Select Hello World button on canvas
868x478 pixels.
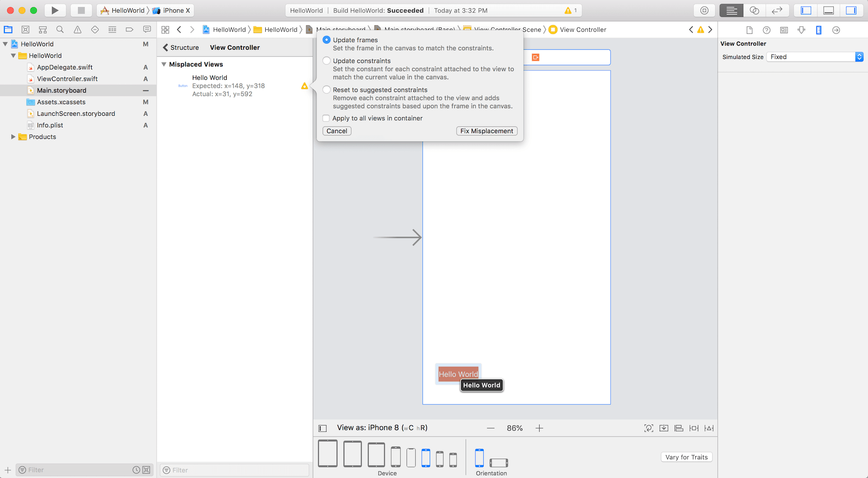point(458,374)
